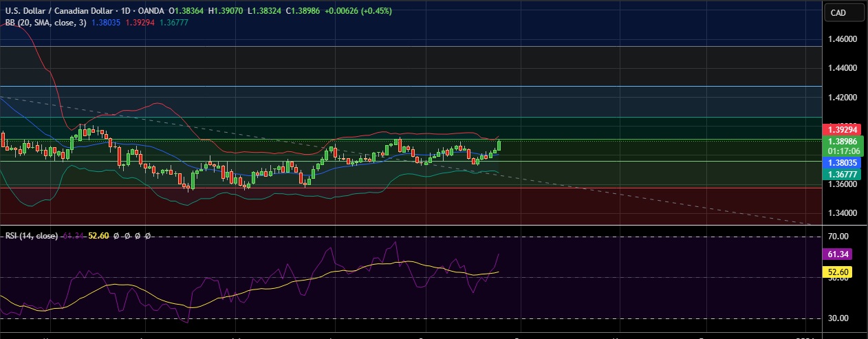Click the blue 1.38035 tag on price axis
868x339 pixels.
pos(843,163)
